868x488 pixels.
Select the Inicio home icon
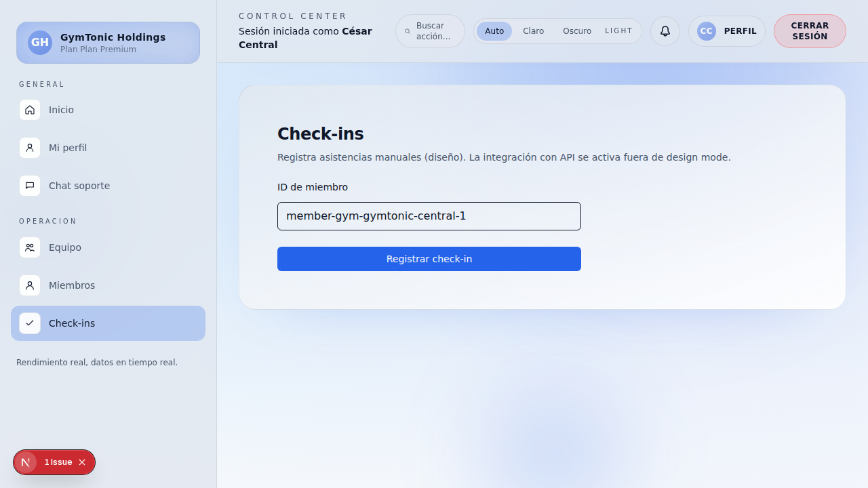pos(30,109)
